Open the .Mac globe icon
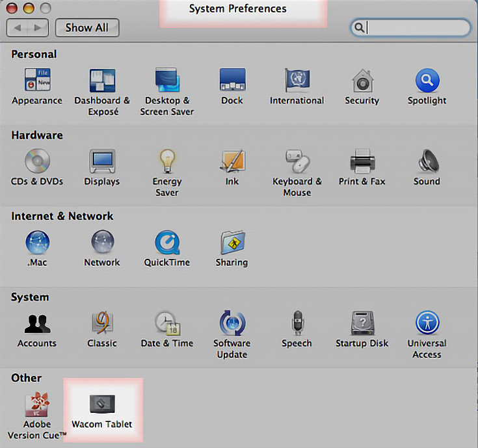The image size is (478, 448). pos(37,242)
